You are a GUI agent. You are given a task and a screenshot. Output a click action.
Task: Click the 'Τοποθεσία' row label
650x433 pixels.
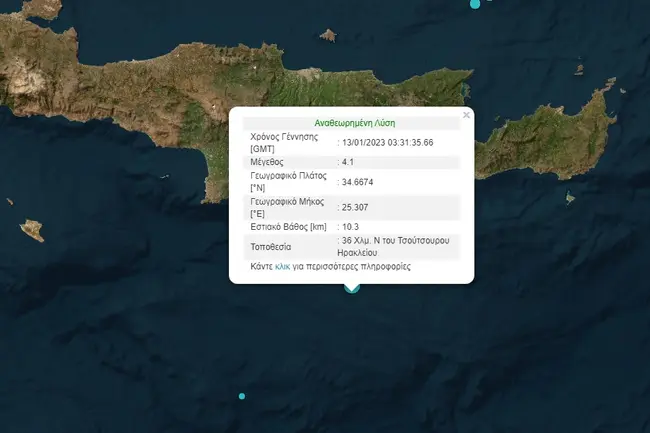272,247
